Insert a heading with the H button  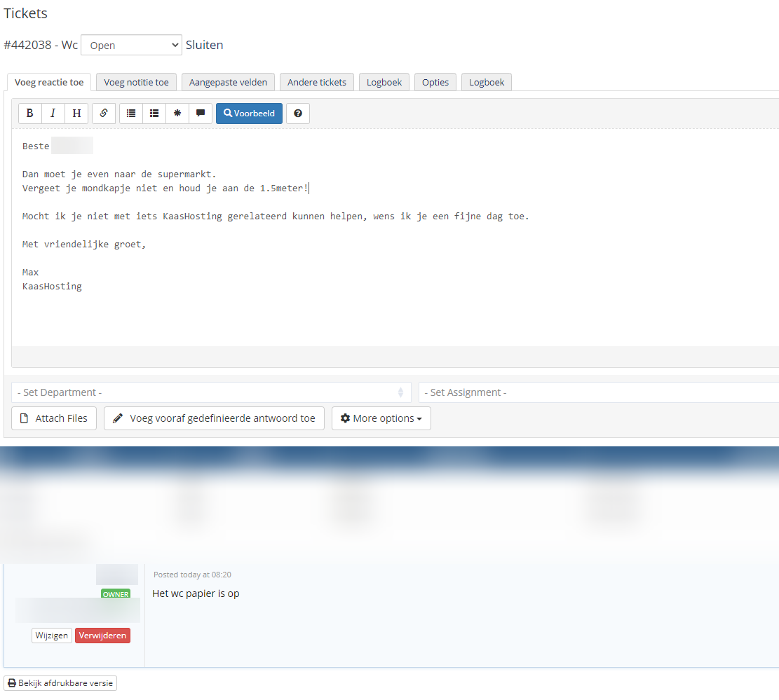tap(76, 114)
